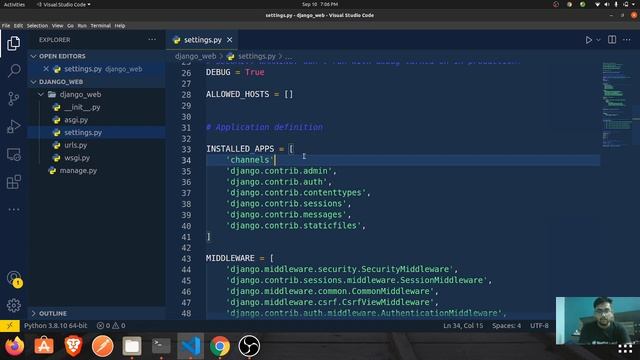Screen dimensions: 640x360
Task: Switch to Visual Studio Code dock icon
Action: coord(191,346)
